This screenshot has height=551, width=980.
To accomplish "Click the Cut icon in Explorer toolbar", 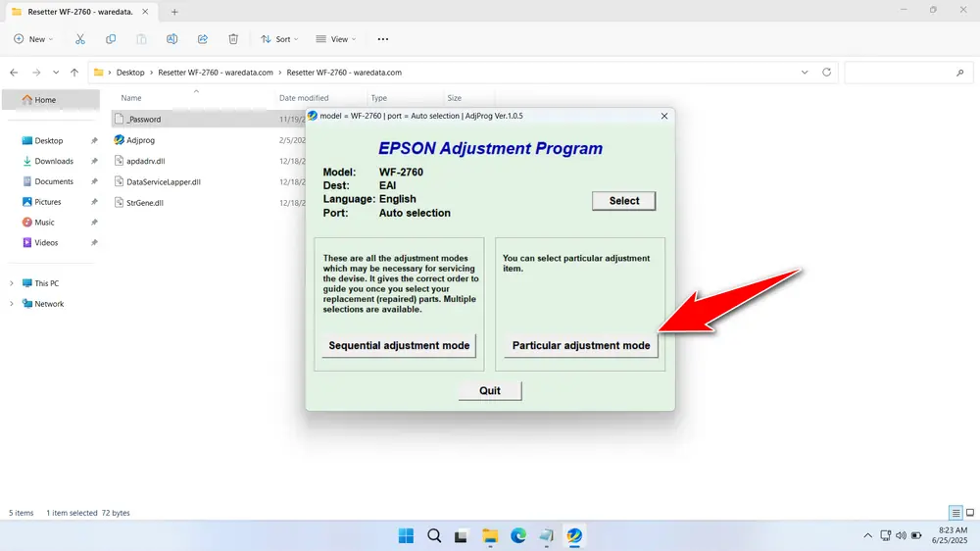I will pyautogui.click(x=80, y=39).
